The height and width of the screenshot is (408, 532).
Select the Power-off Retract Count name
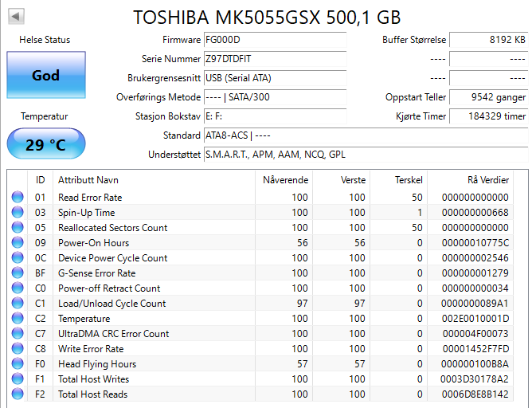(109, 288)
